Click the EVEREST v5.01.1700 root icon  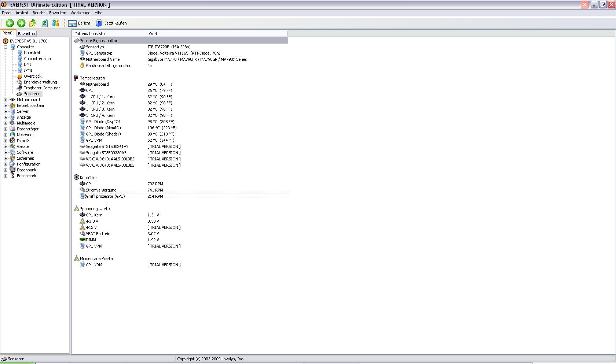tap(5, 41)
